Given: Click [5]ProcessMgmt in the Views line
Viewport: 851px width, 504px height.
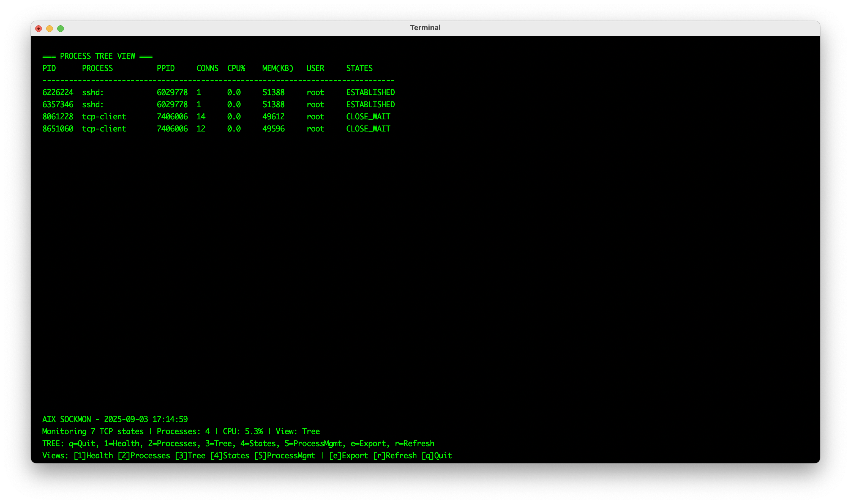Looking at the screenshot, I should (285, 456).
